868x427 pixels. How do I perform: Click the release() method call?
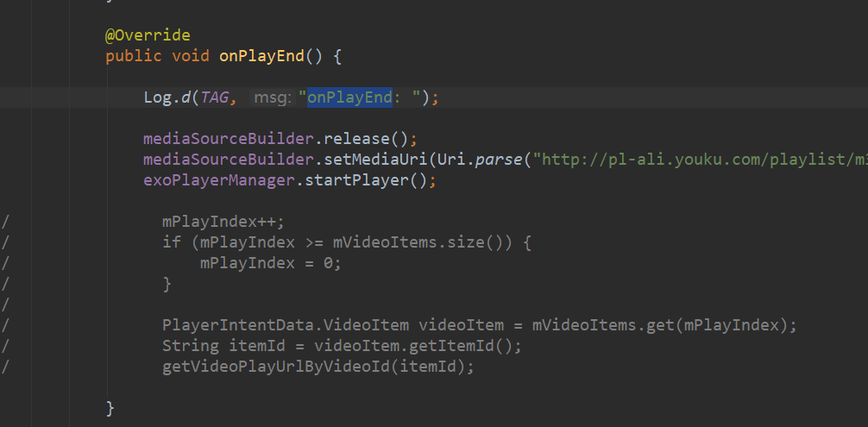[366, 138]
